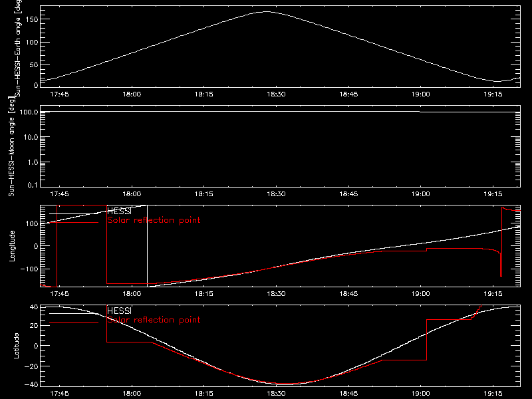Click 18:30 time label under Earth angle plot

click(x=276, y=94)
